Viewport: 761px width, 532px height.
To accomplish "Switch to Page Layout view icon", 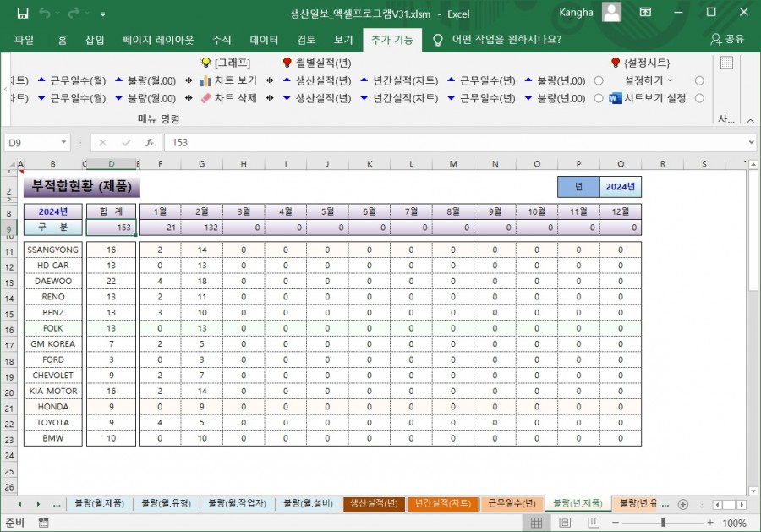I will [x=565, y=523].
